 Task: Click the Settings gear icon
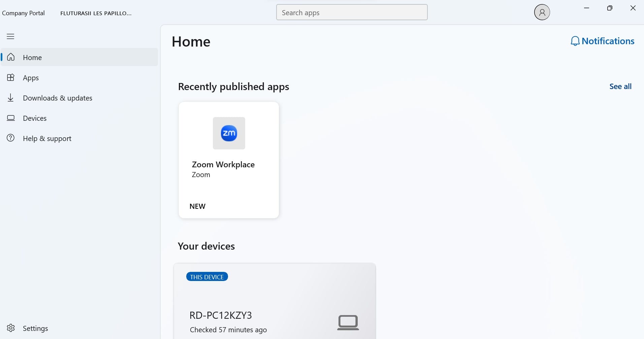[x=11, y=328]
